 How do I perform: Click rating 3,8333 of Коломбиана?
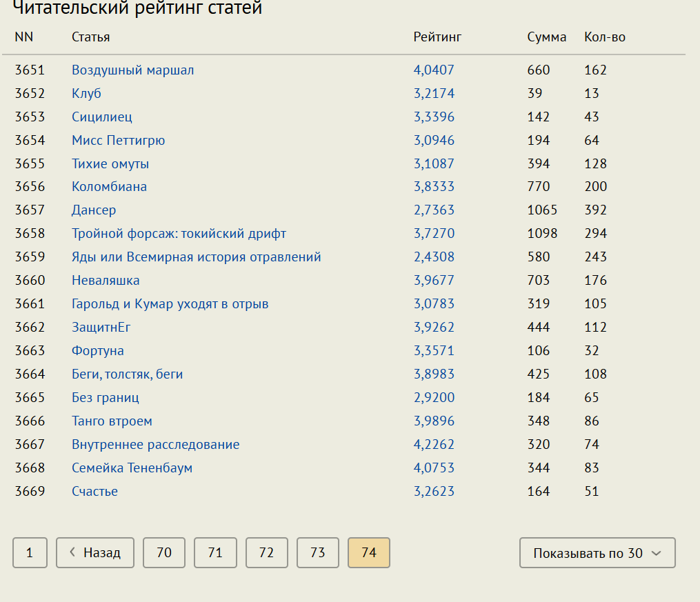click(434, 187)
